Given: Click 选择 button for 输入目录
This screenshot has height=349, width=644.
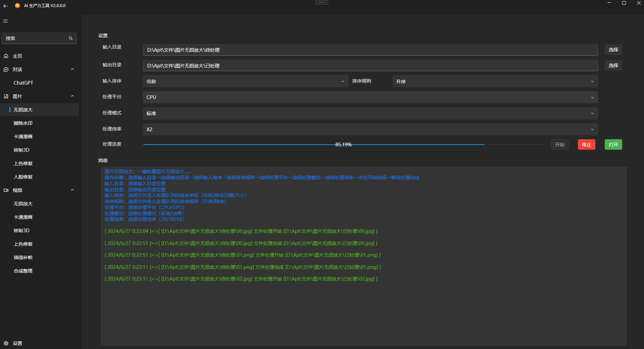Looking at the screenshot, I should (613, 50).
